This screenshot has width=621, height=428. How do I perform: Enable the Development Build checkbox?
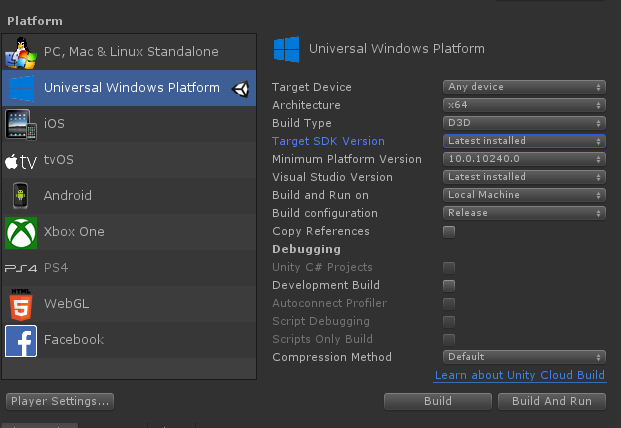(449, 285)
